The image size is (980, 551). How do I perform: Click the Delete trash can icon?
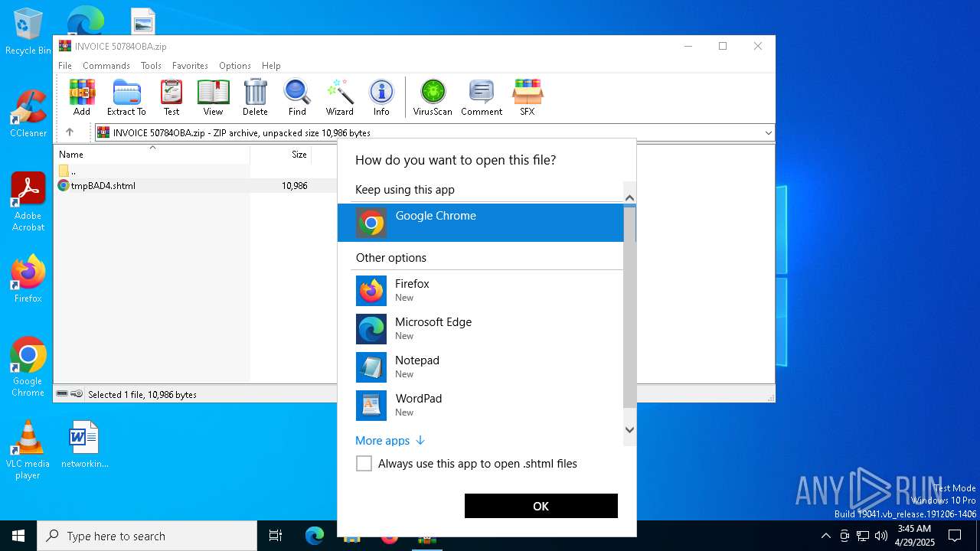[x=255, y=97]
